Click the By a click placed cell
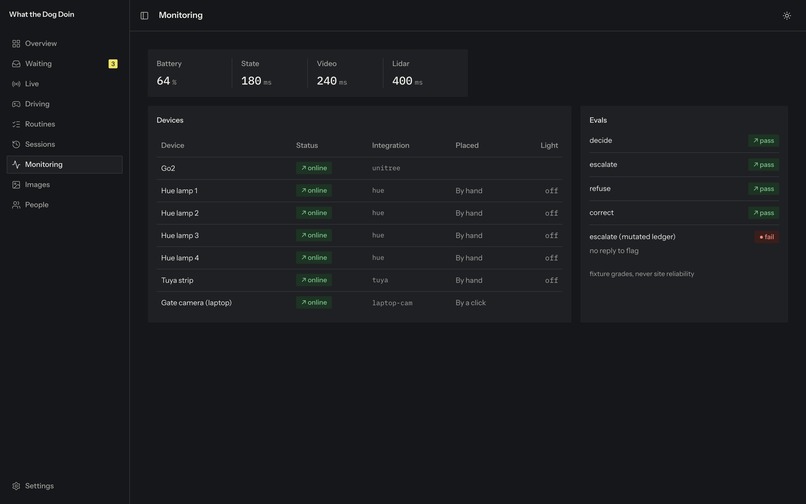806x504 pixels. (x=470, y=303)
